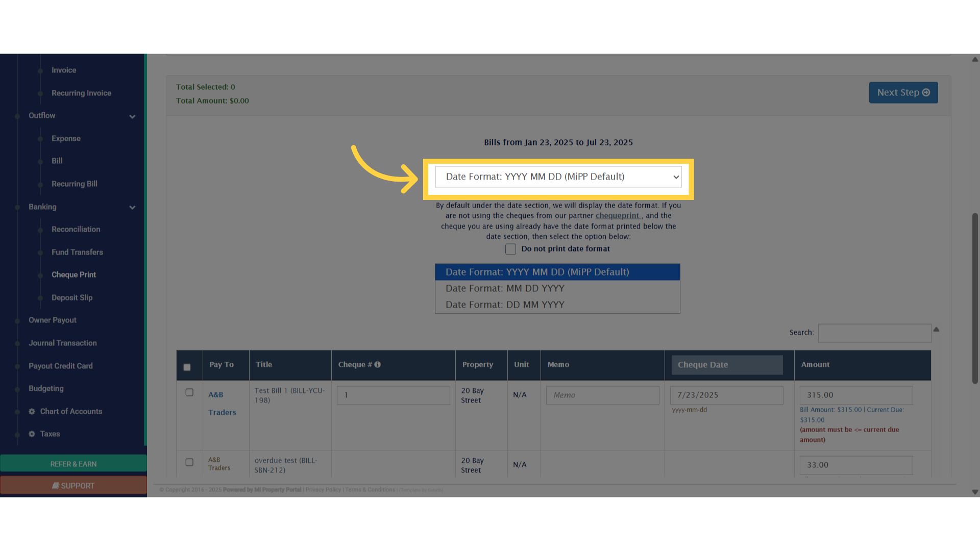Follow the chequeprint partner link
The height and width of the screenshot is (551, 980).
(x=617, y=216)
